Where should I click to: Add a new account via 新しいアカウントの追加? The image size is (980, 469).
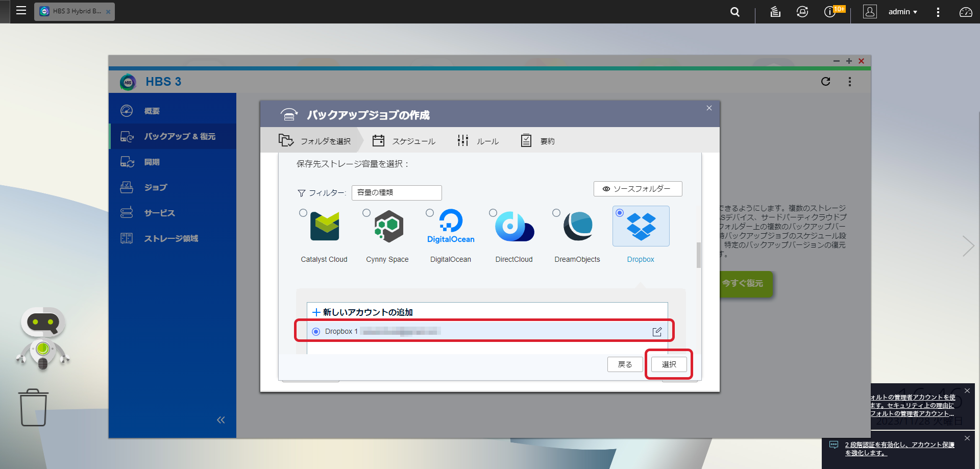(x=363, y=312)
